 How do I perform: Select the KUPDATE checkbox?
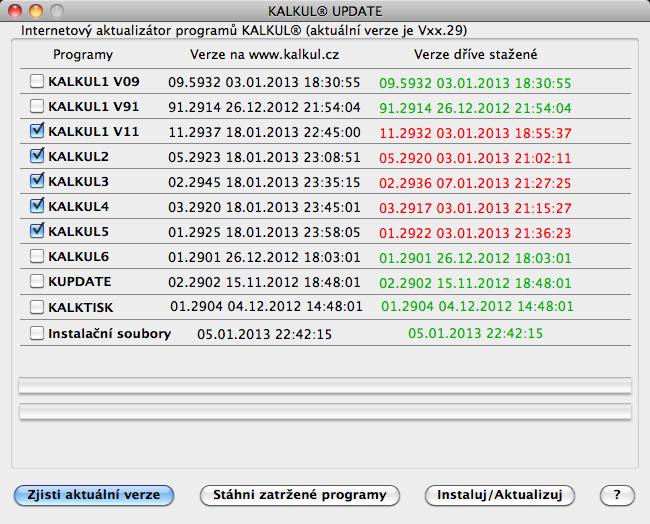37,281
